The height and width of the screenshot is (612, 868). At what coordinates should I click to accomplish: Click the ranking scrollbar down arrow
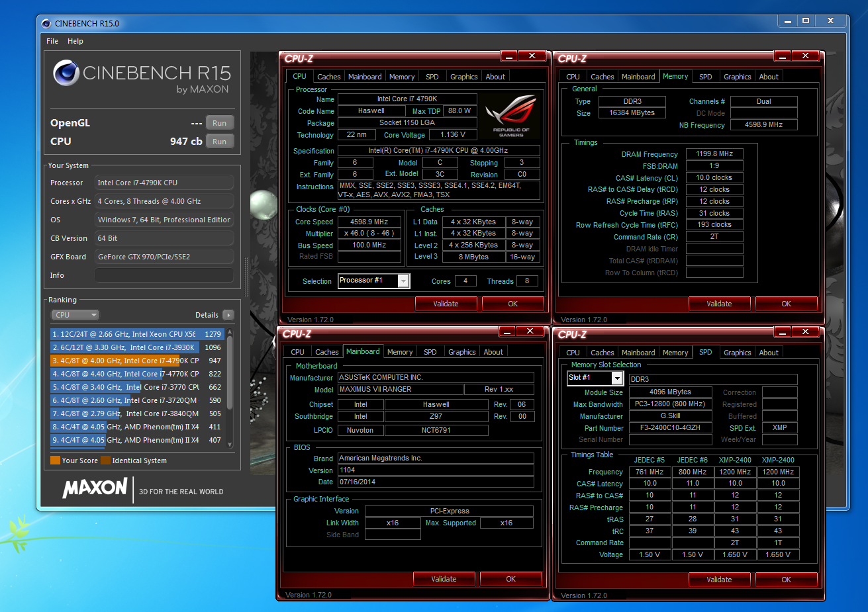tap(230, 445)
